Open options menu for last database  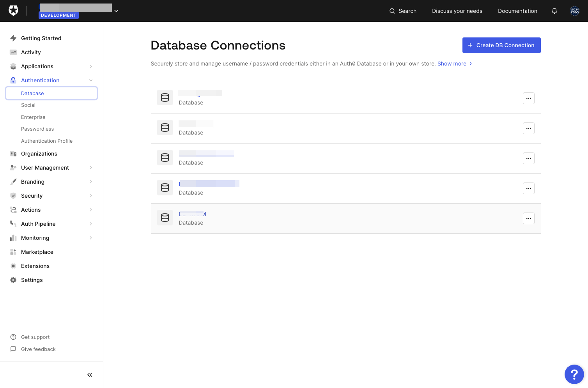tap(529, 218)
